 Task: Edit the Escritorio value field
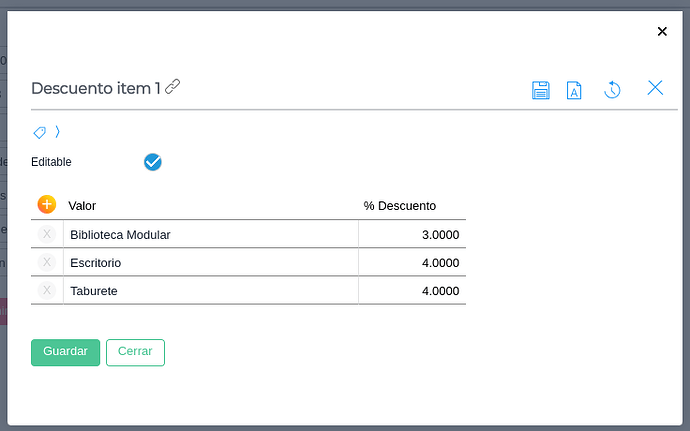point(210,263)
